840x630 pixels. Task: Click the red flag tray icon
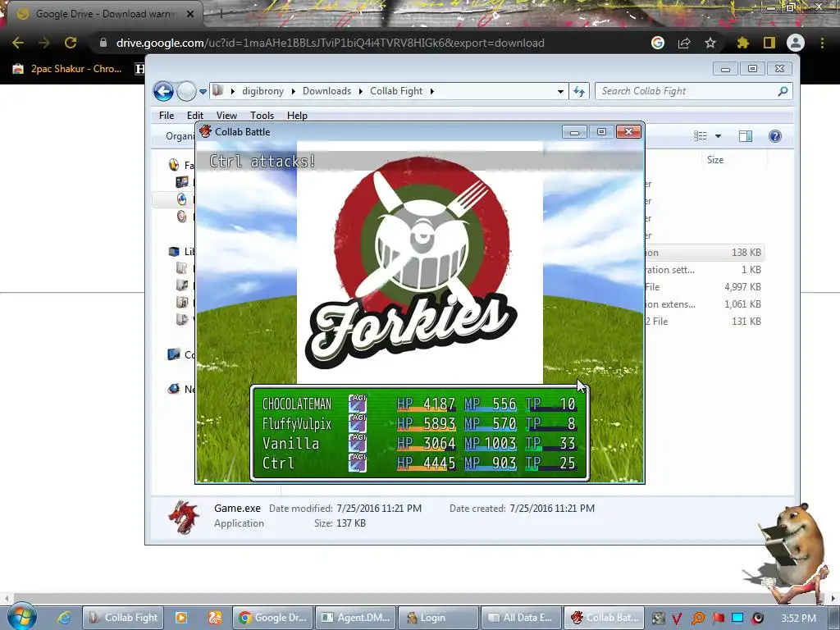[718, 619]
